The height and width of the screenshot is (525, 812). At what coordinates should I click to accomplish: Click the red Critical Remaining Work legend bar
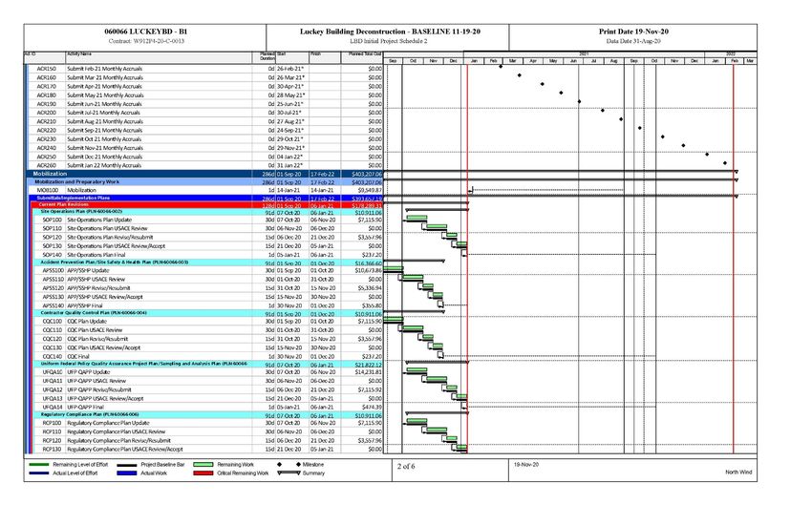point(203,473)
